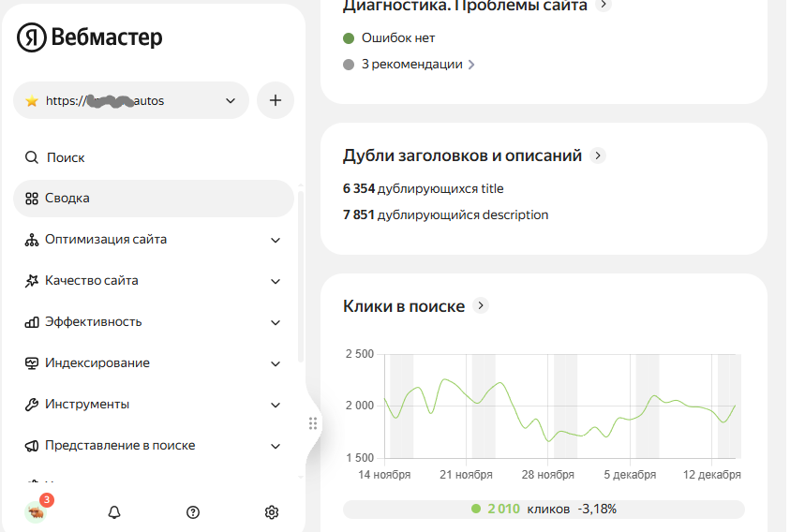Click the sidebar menu scrollbar
790x532 pixels.
click(x=301, y=277)
